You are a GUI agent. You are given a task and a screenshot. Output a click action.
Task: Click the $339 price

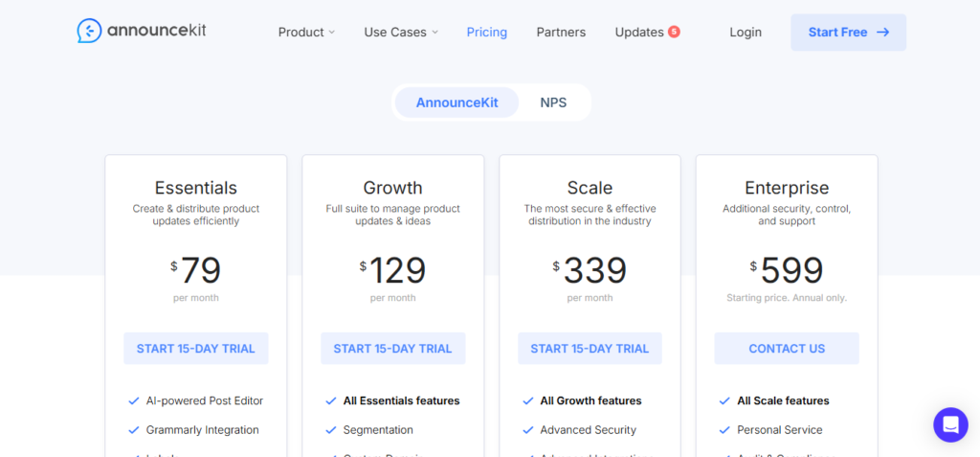pyautogui.click(x=590, y=271)
